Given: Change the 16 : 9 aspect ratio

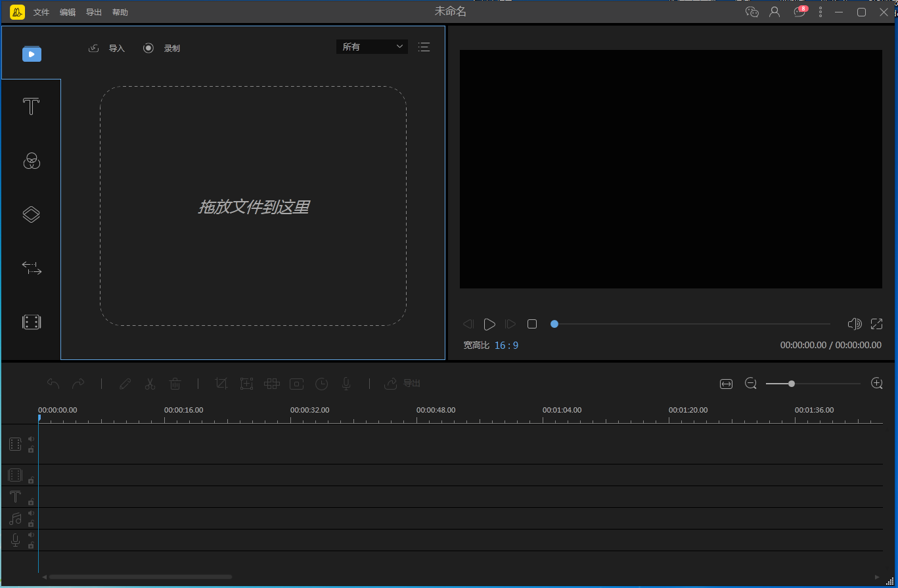Looking at the screenshot, I should pyautogui.click(x=506, y=345).
